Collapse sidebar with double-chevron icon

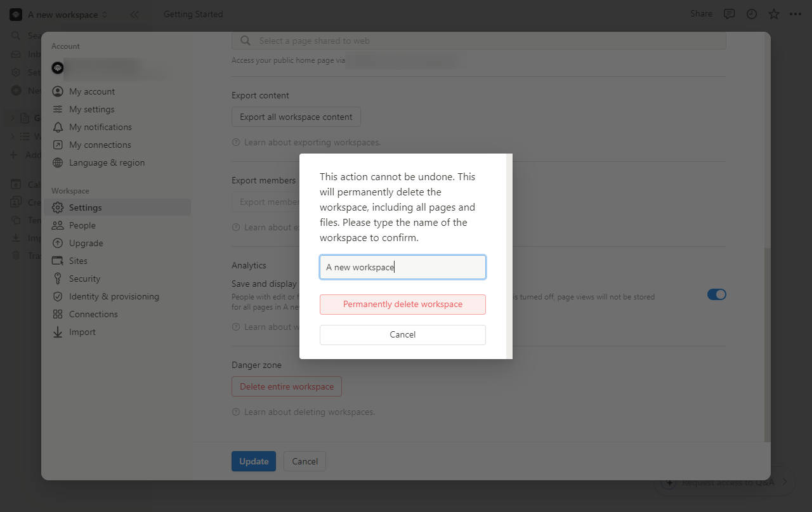(x=134, y=14)
